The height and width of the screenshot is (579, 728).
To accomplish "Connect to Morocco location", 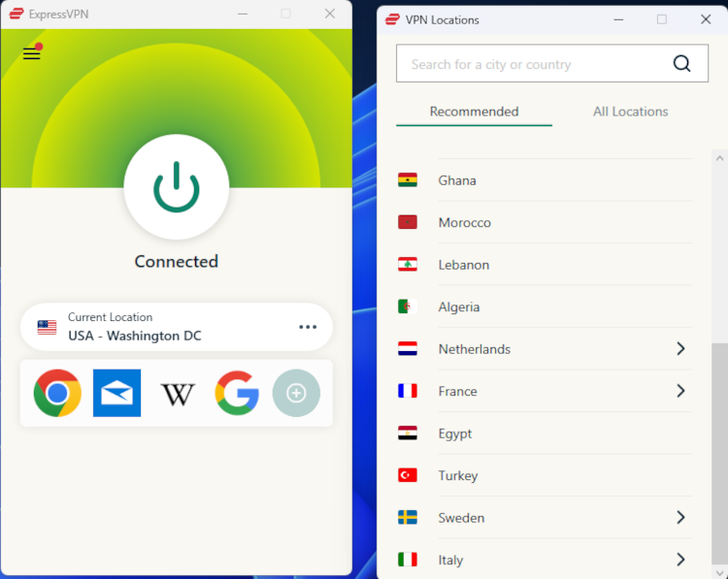I will click(545, 222).
